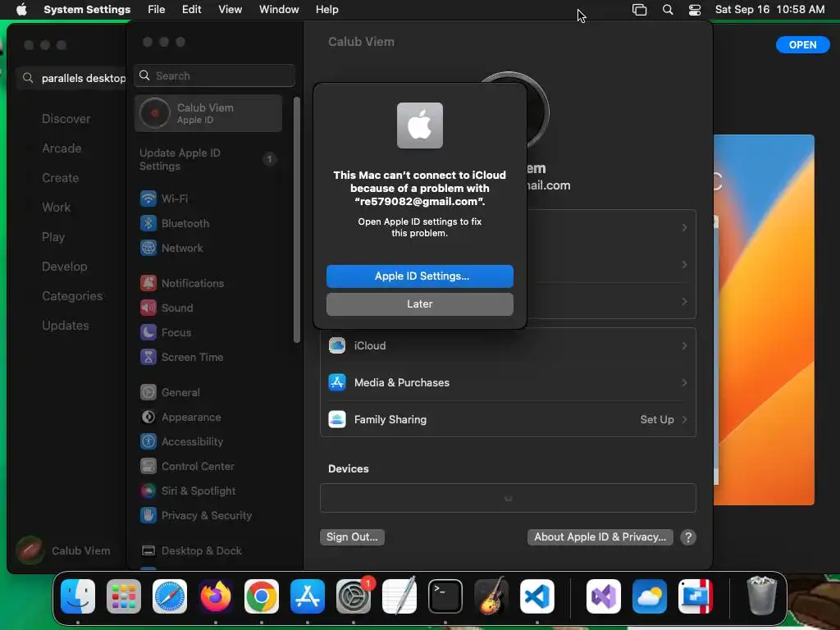The height and width of the screenshot is (630, 840).
Task: Open Finder from the Dock
Action: (x=78, y=596)
